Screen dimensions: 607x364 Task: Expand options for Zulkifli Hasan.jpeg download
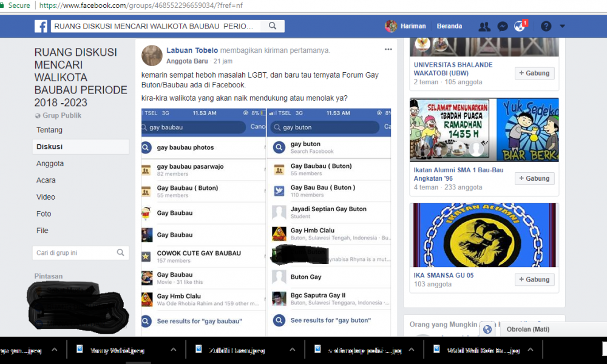[293, 349]
